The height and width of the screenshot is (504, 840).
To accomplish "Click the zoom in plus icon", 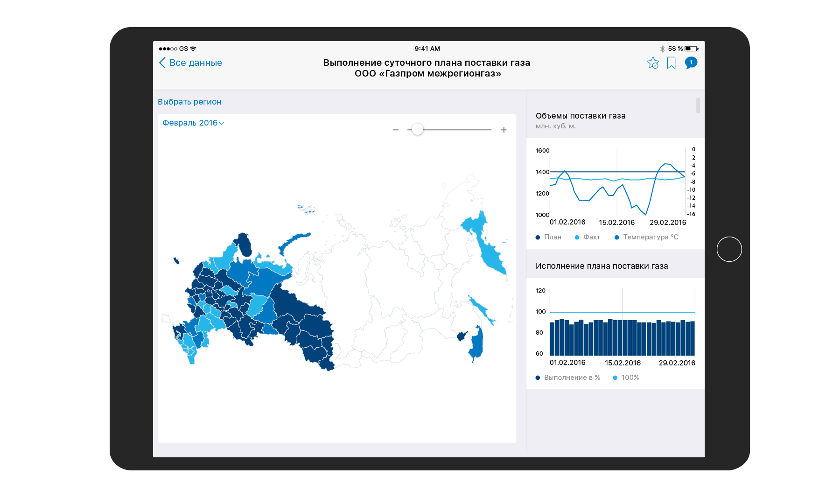I will (x=504, y=130).
